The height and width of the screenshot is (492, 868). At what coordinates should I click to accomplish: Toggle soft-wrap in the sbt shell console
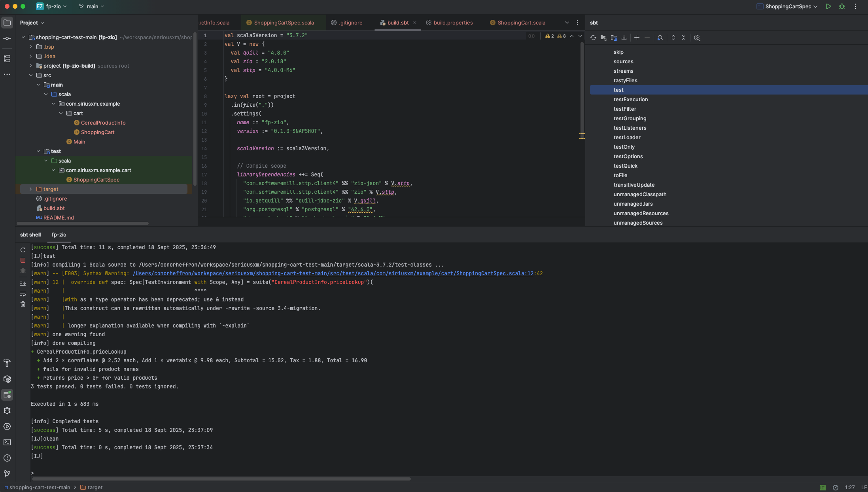tap(23, 294)
